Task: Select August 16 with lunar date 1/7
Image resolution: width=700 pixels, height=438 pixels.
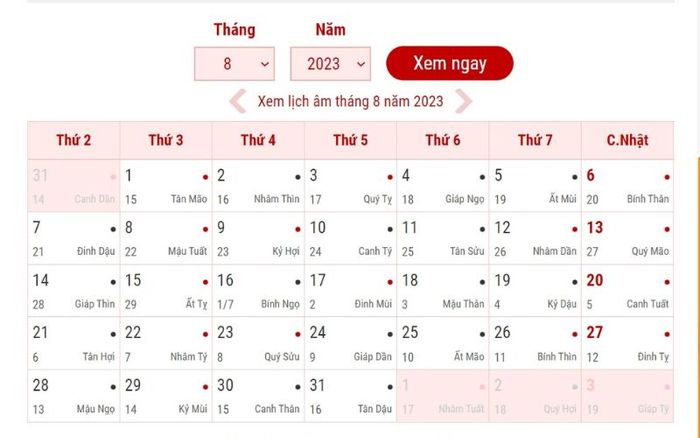Action: [258, 291]
